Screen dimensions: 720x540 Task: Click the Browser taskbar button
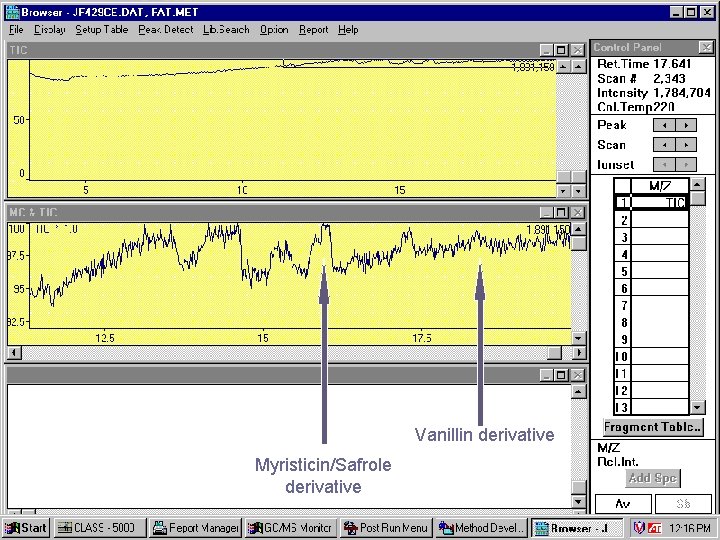(x=577, y=528)
